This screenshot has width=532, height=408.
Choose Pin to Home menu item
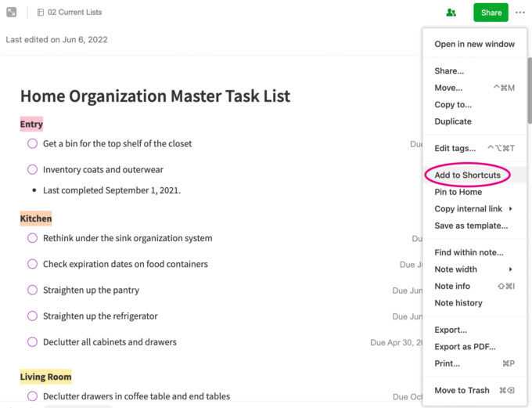point(458,192)
